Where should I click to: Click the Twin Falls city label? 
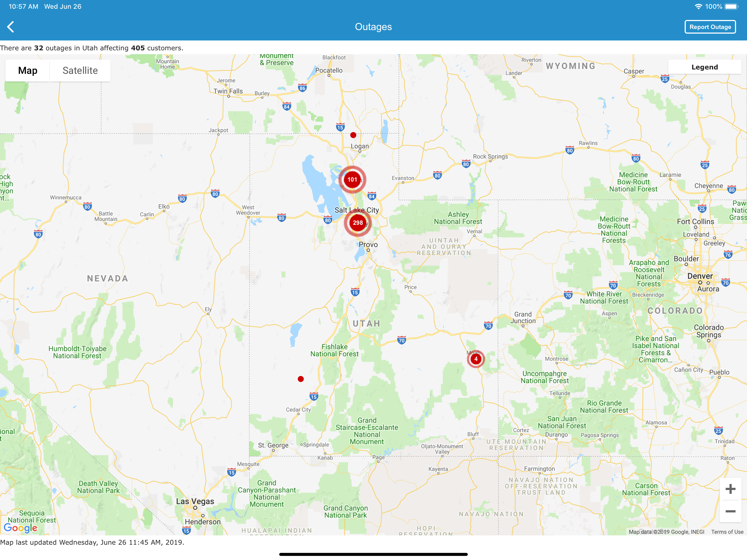tap(228, 91)
